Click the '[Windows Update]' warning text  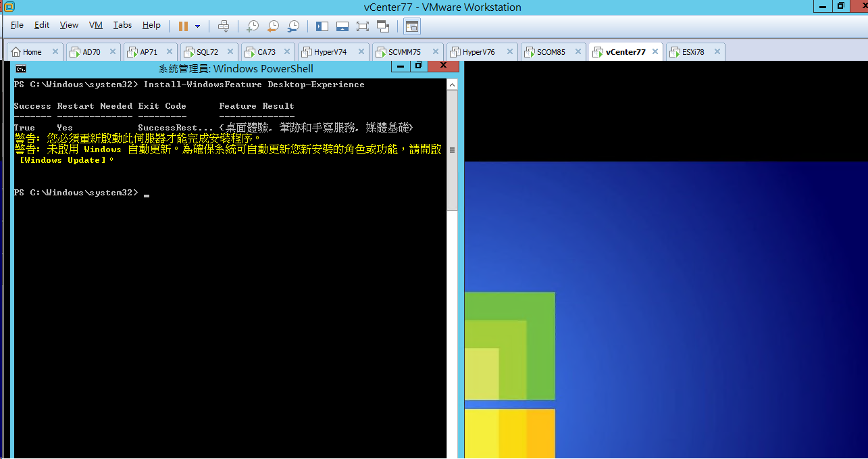tap(63, 160)
